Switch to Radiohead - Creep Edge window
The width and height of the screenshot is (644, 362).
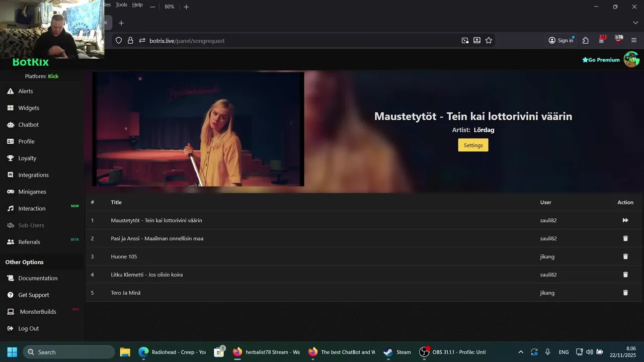point(173,352)
